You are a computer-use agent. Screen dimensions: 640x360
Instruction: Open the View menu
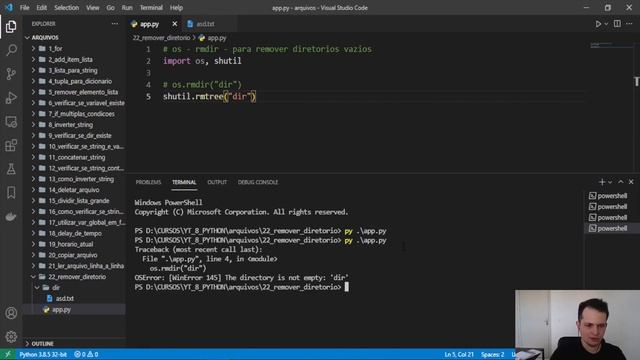pos(93,8)
